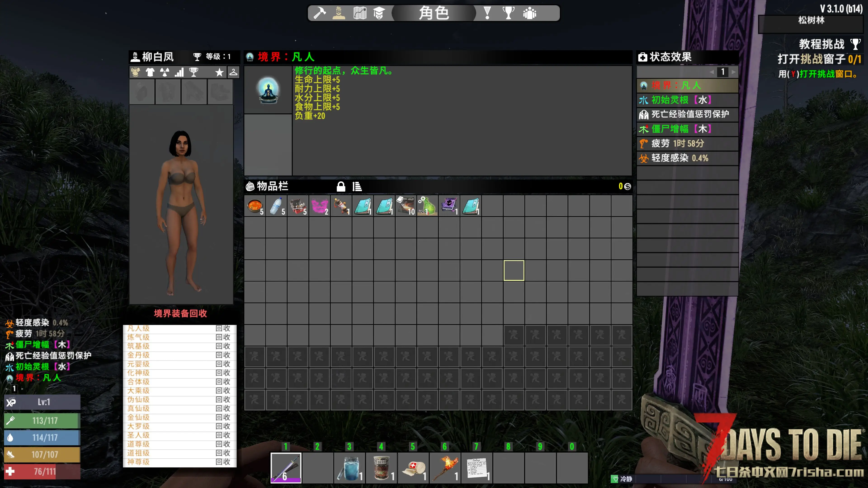Screen dimensions: 868x488
Task: Click the 真仙级 label in recycle list
Action: 139,408
